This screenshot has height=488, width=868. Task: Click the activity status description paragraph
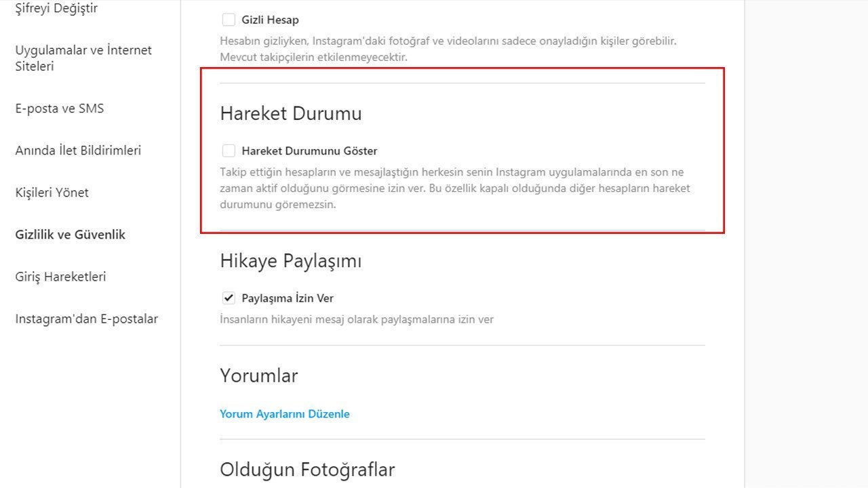click(x=454, y=188)
